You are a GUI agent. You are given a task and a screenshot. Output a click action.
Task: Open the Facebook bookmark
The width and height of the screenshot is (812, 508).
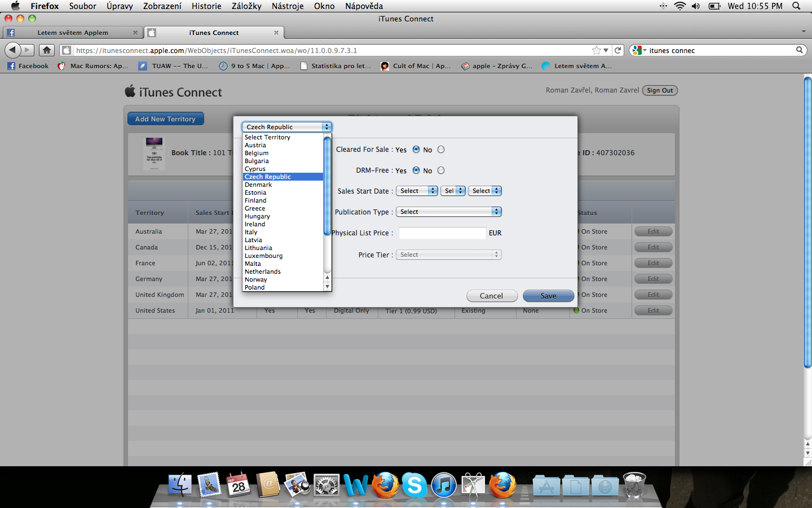[x=28, y=66]
